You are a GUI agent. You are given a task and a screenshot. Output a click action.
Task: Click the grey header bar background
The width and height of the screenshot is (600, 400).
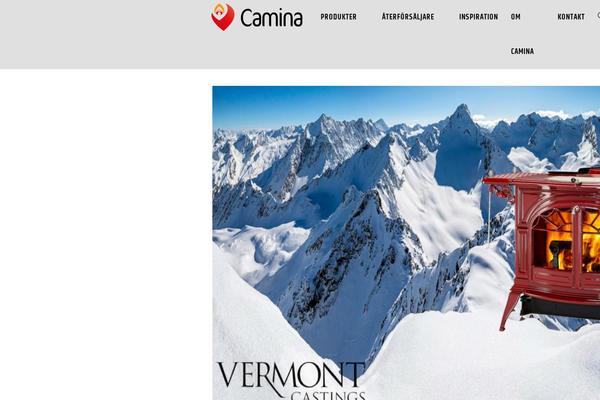[x=103, y=34]
